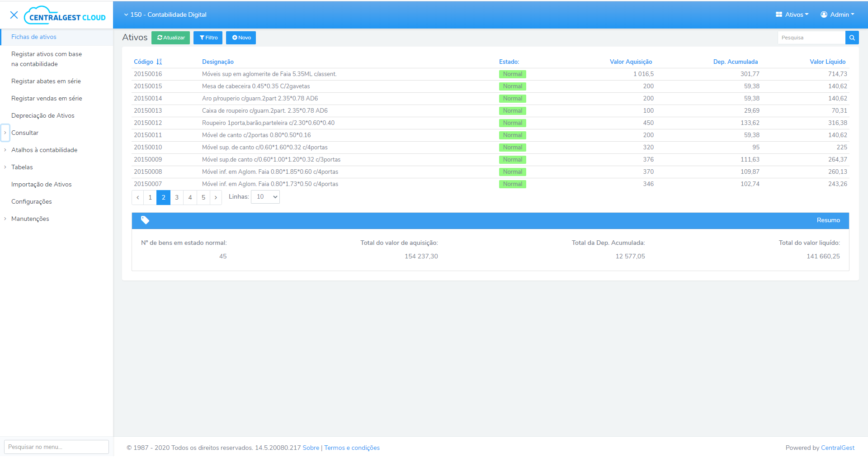Open Registar abates em série
This screenshot has height=458, width=868.
point(46,81)
